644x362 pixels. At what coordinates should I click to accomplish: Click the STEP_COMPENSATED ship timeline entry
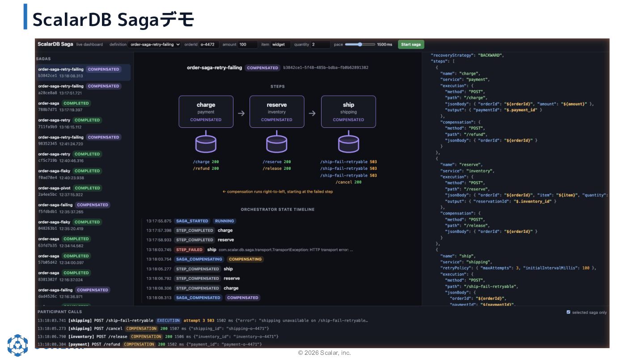190,269
